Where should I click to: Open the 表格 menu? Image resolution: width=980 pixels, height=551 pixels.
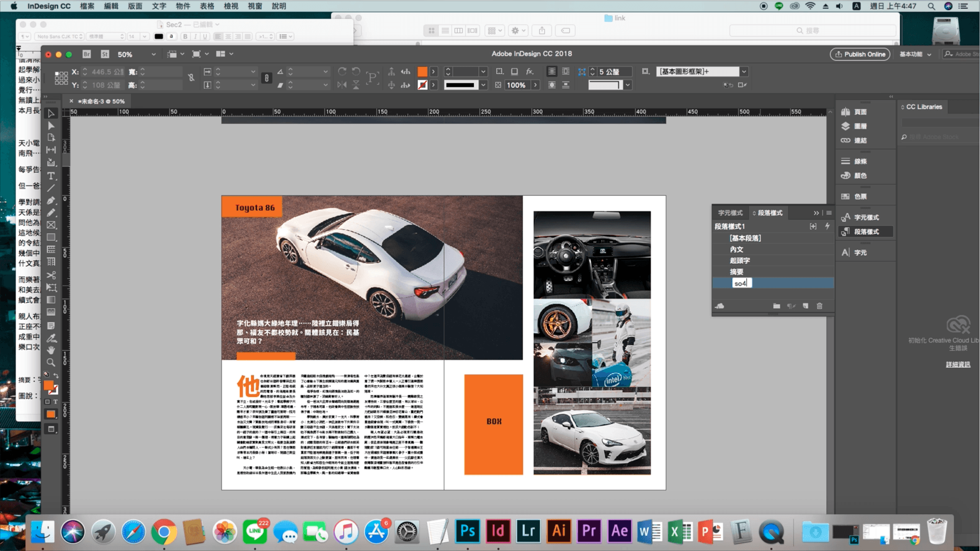point(207,6)
